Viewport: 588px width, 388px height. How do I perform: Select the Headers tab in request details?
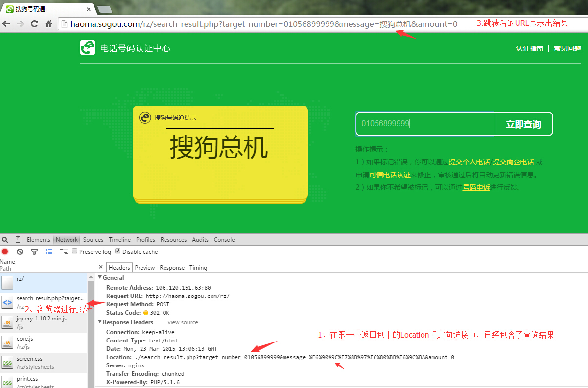119,268
